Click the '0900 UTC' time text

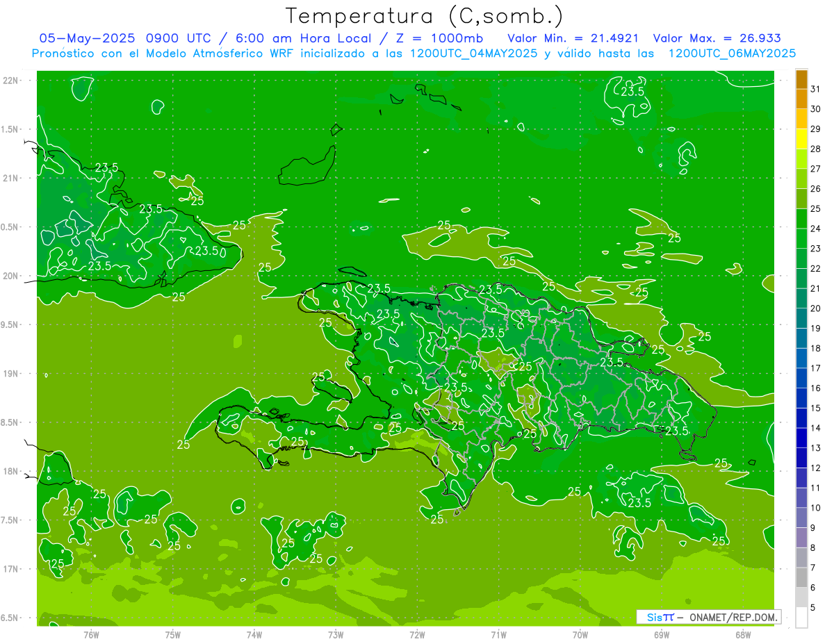(179, 38)
